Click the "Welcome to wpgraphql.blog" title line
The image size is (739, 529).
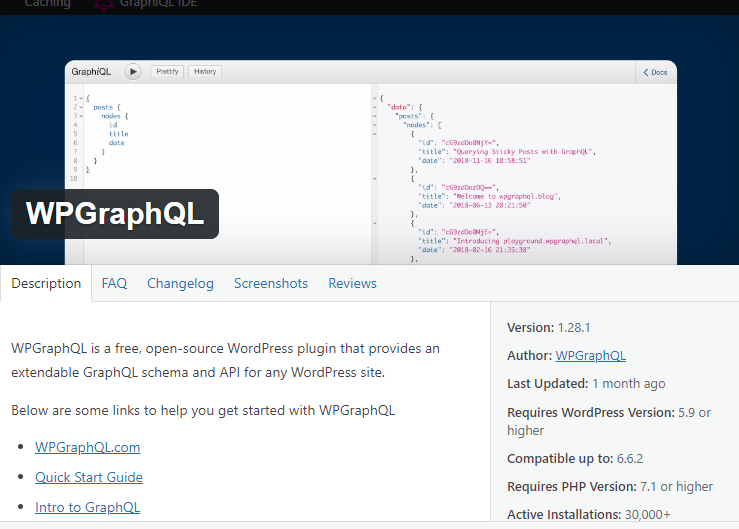(489, 196)
